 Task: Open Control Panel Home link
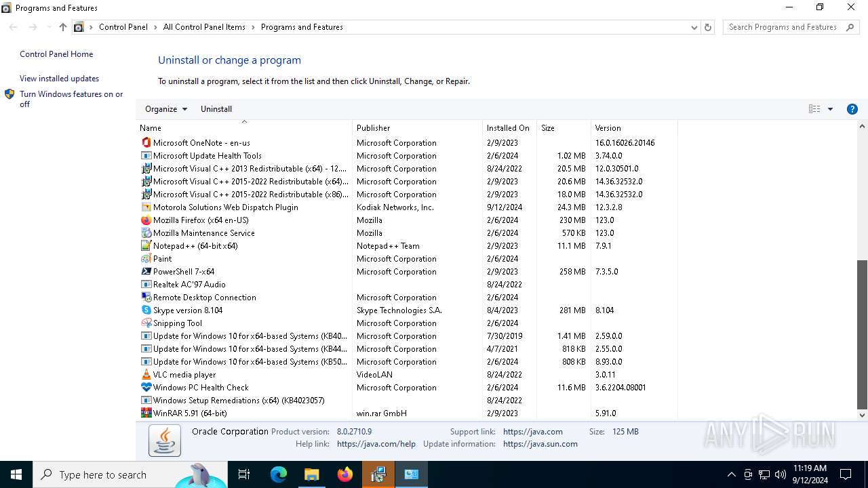pyautogui.click(x=56, y=54)
